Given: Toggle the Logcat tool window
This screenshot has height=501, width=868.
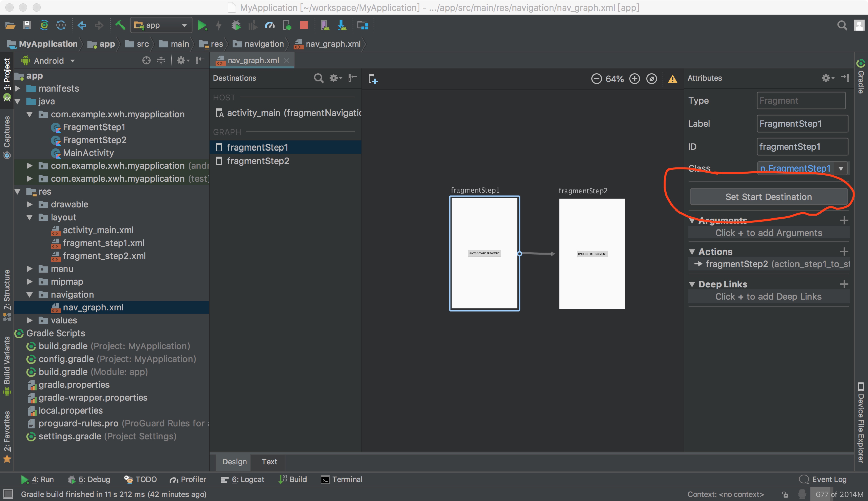Looking at the screenshot, I should click(243, 479).
